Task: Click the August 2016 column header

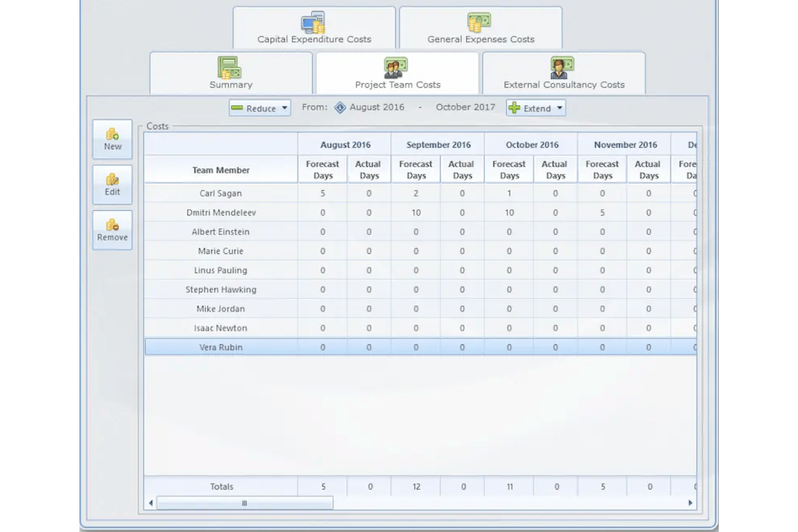Action: point(345,144)
